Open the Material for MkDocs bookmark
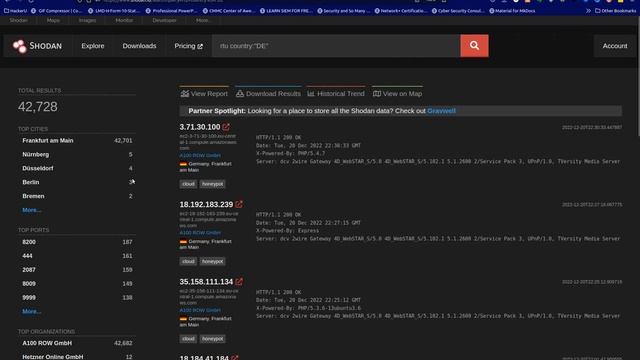 (512, 11)
